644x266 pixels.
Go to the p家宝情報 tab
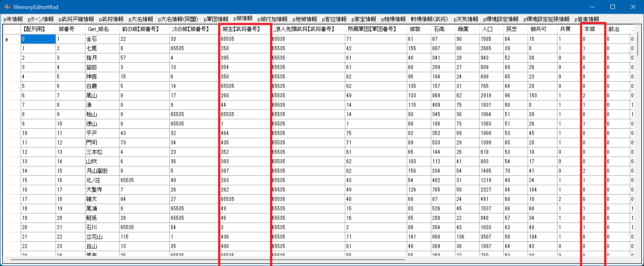click(364, 19)
